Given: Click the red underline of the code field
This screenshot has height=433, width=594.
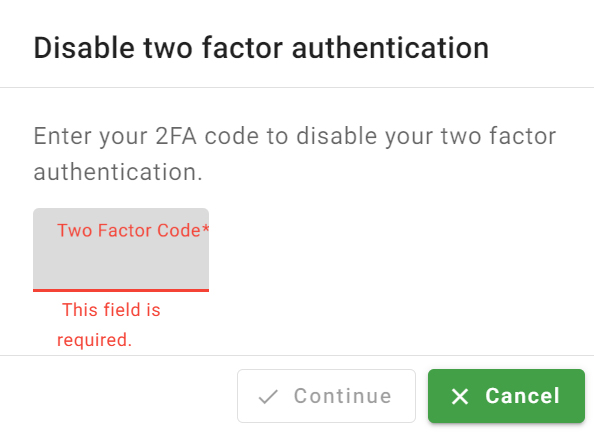Looking at the screenshot, I should tap(121, 291).
